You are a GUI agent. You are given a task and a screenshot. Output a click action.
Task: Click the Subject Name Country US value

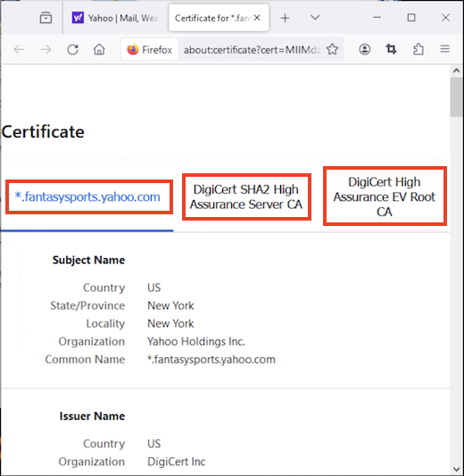tap(153, 288)
